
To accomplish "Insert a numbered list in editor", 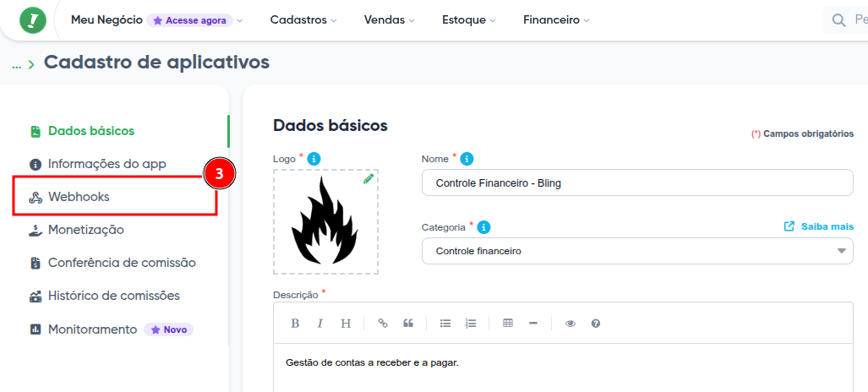I will point(471,324).
